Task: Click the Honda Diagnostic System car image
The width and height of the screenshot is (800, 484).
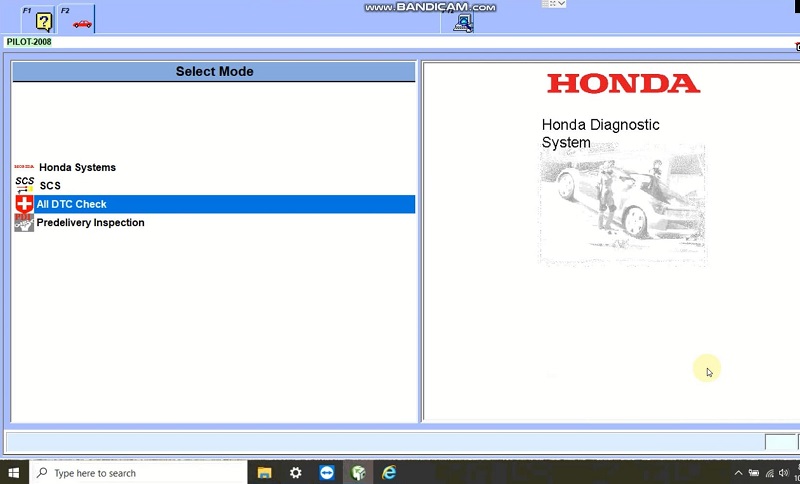Action: click(x=622, y=205)
